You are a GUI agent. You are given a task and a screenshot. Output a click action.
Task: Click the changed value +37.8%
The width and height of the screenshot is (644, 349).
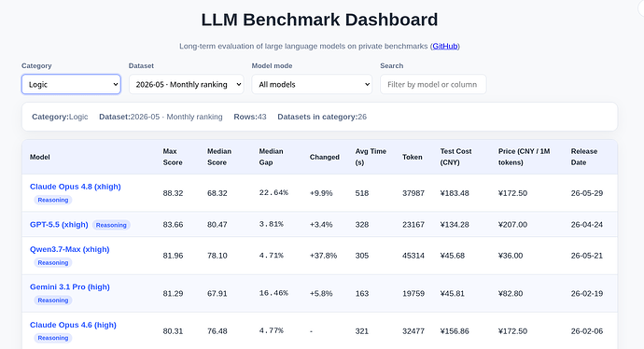(323, 256)
